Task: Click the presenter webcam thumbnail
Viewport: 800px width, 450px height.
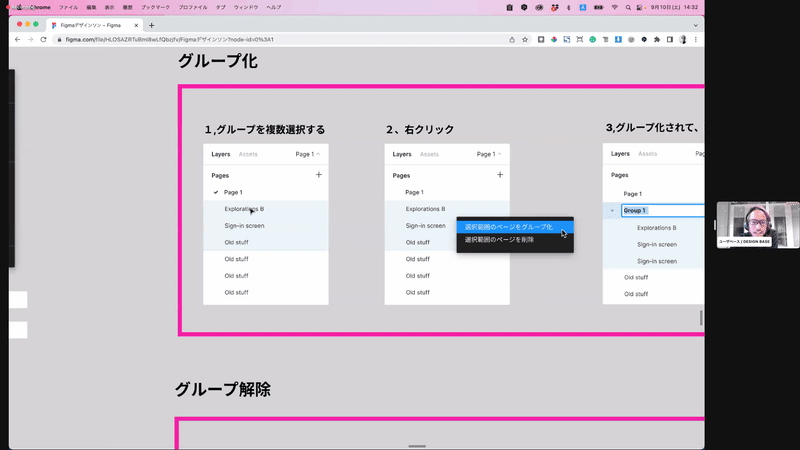Action: point(758,225)
